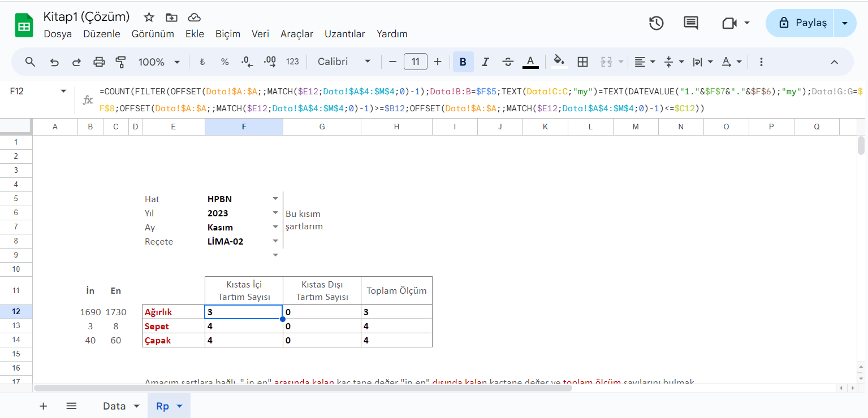The height and width of the screenshot is (418, 868).
Task: Open horizontal align dropdown
Action: point(644,62)
